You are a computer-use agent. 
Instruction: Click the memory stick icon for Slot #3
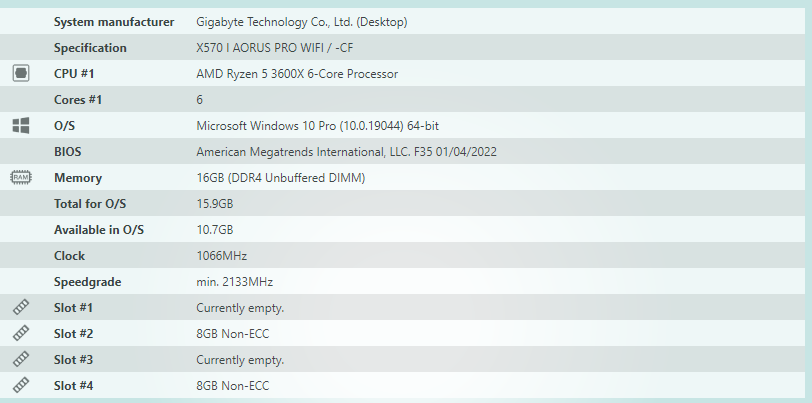tap(21, 359)
